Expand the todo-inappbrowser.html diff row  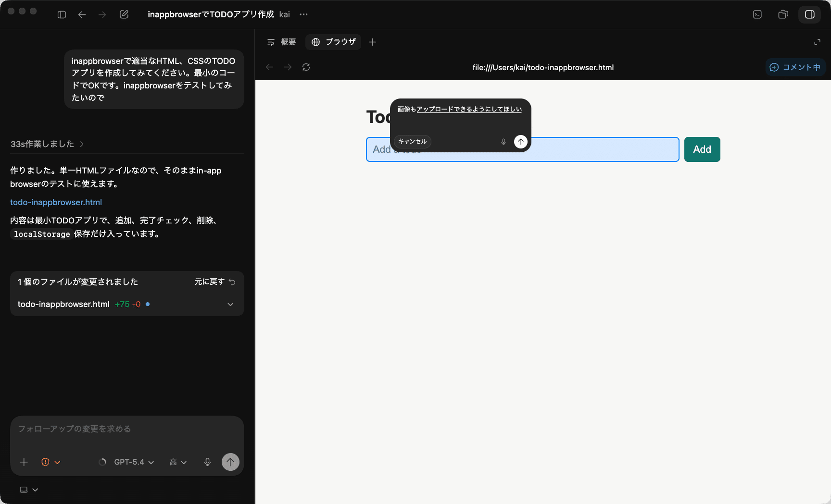click(230, 304)
